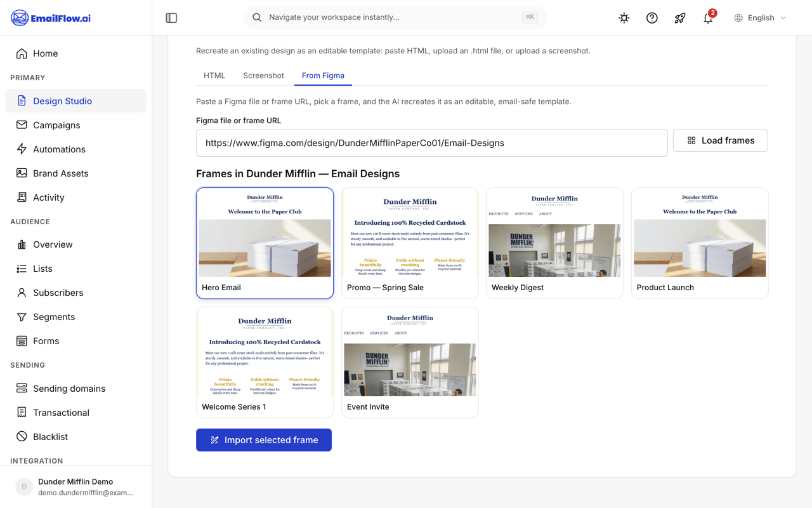Click the Activity icon in sidebar
812x508 pixels.
click(22, 197)
